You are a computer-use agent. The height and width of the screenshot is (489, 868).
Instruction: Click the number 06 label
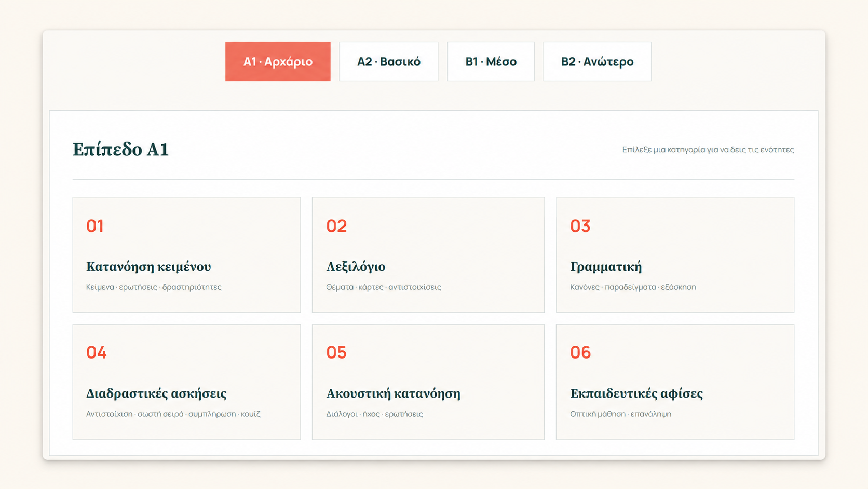click(580, 352)
